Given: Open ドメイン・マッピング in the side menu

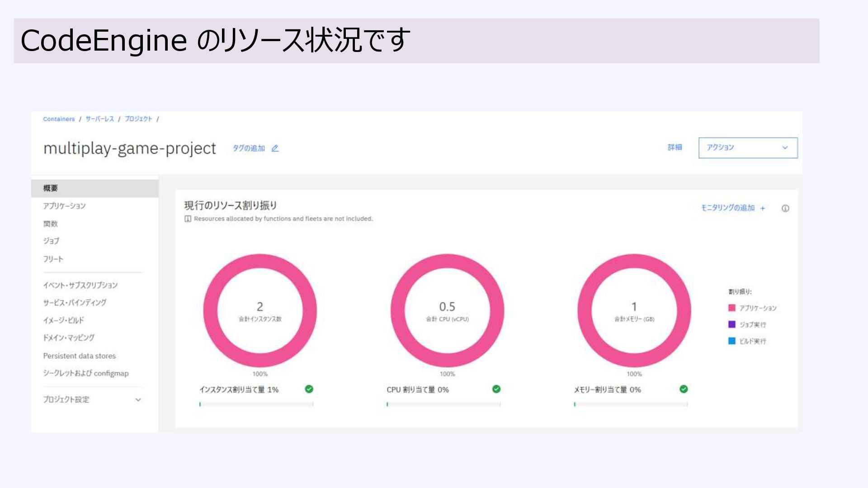Looking at the screenshot, I should [x=69, y=338].
